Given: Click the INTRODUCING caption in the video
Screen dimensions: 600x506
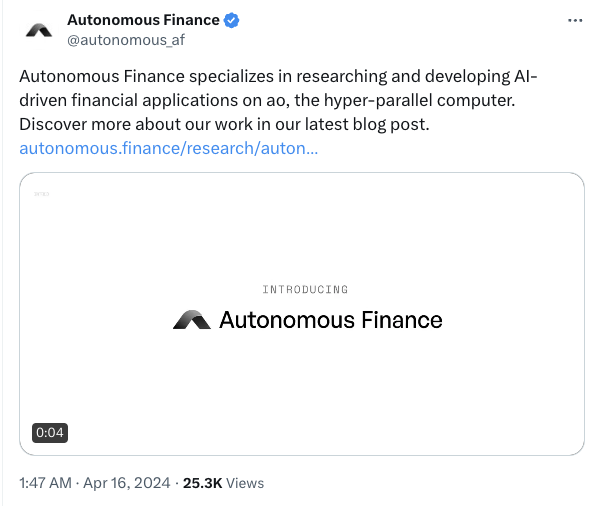Looking at the screenshot, I should 305,290.
